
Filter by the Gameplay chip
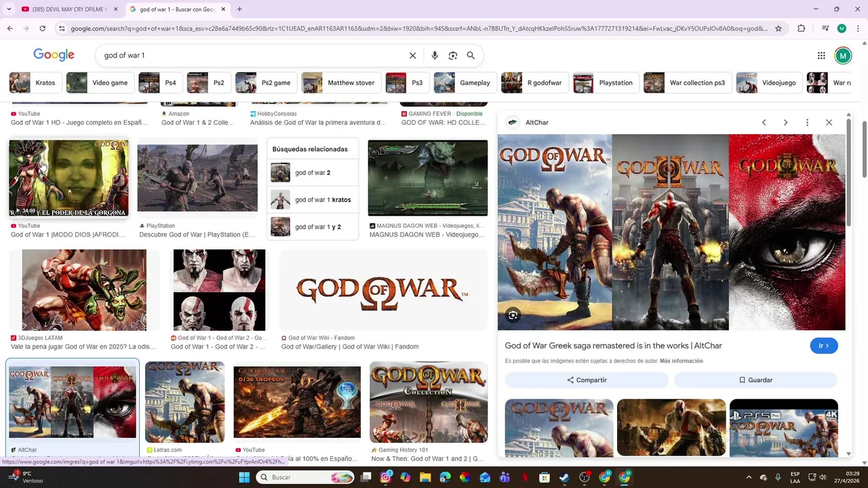tap(464, 83)
